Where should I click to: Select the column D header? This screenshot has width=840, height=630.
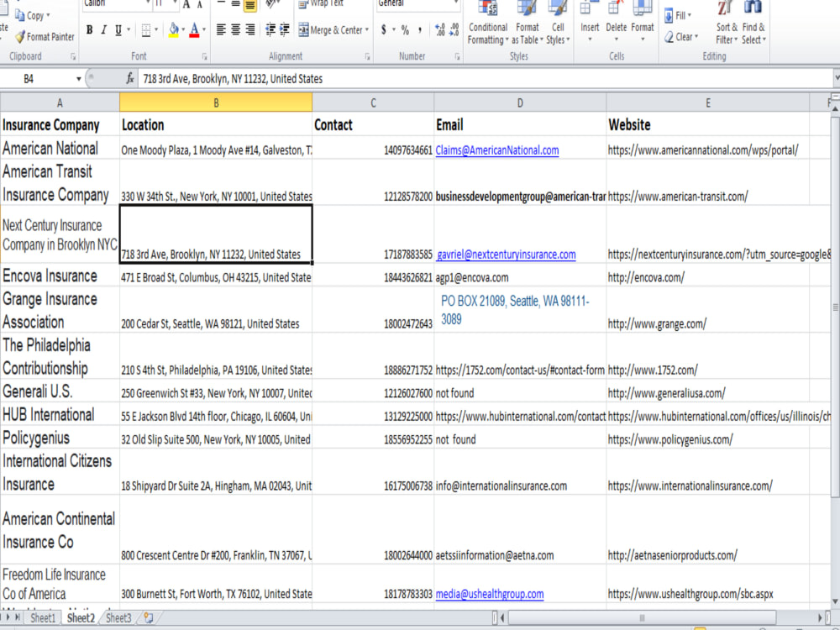point(520,102)
